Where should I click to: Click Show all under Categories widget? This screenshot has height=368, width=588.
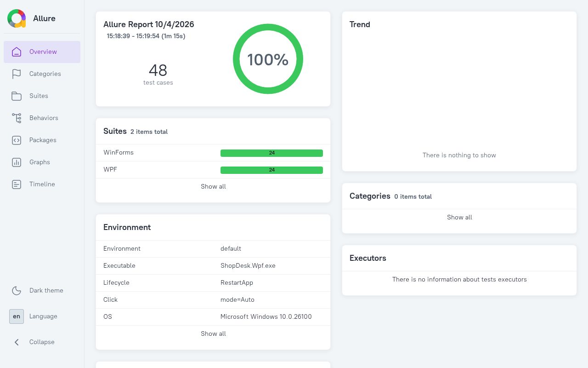(459, 217)
